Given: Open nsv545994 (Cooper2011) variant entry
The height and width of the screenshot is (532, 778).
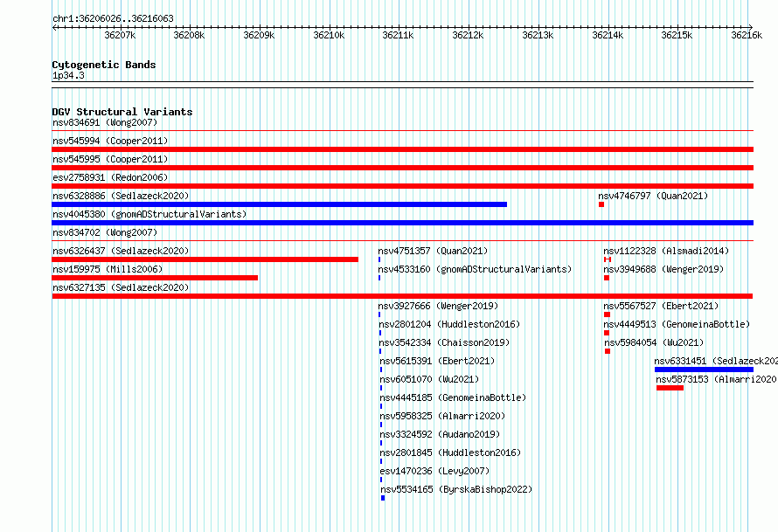Looking at the screenshot, I should [110, 141].
